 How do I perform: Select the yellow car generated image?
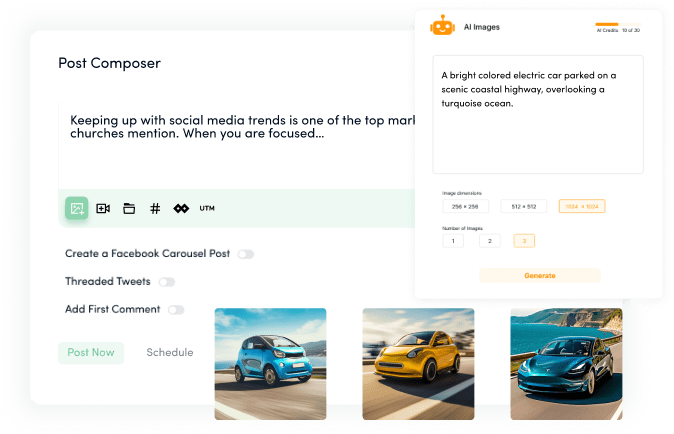coord(418,363)
